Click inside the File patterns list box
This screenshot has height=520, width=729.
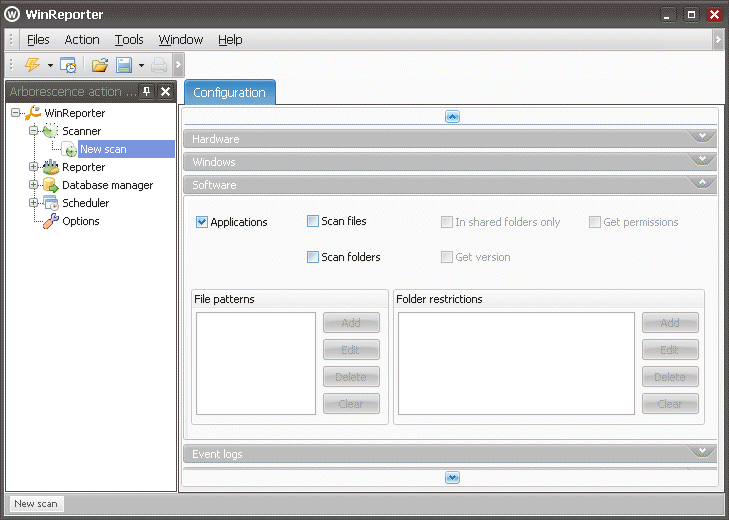click(256, 363)
